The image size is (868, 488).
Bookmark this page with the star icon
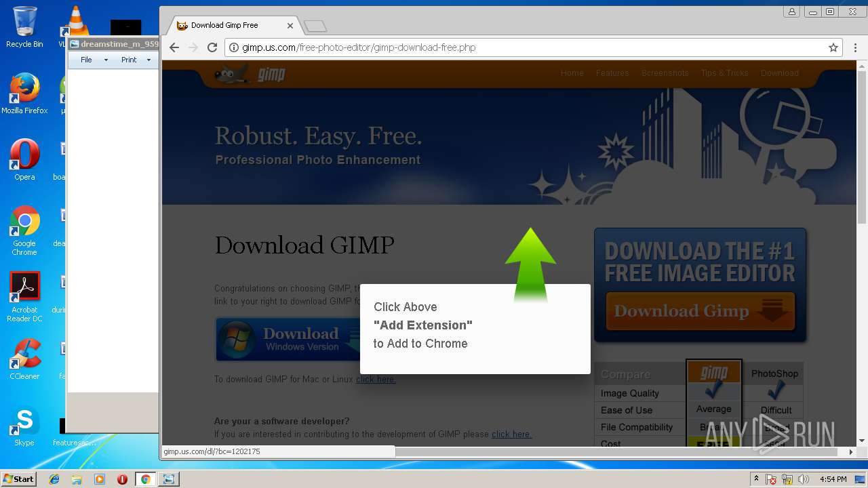coord(833,47)
